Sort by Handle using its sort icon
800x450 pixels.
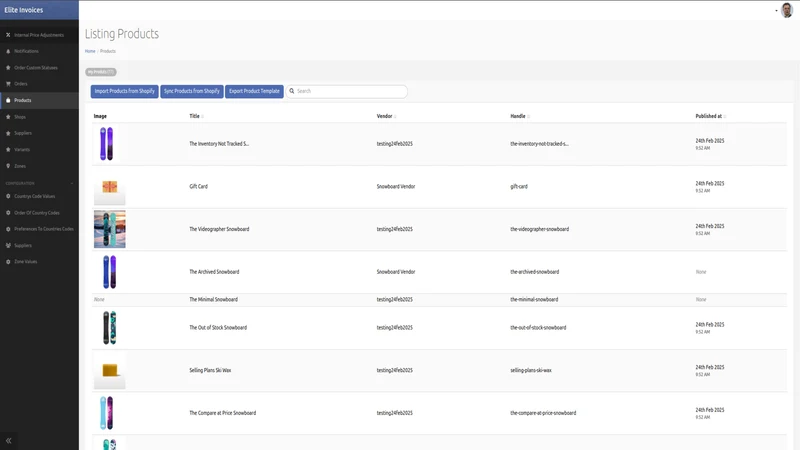coord(529,116)
